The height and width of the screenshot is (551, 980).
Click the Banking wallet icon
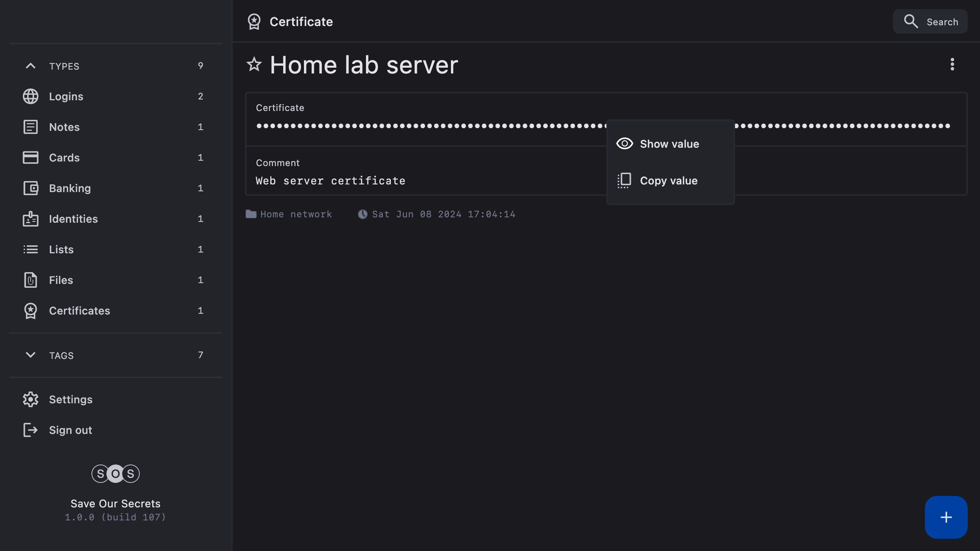click(x=31, y=188)
